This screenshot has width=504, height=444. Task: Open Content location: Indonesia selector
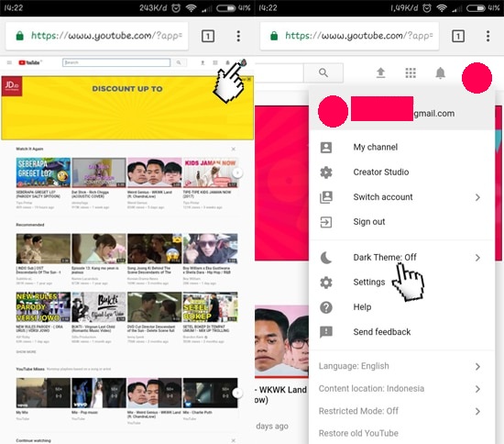[401, 389]
